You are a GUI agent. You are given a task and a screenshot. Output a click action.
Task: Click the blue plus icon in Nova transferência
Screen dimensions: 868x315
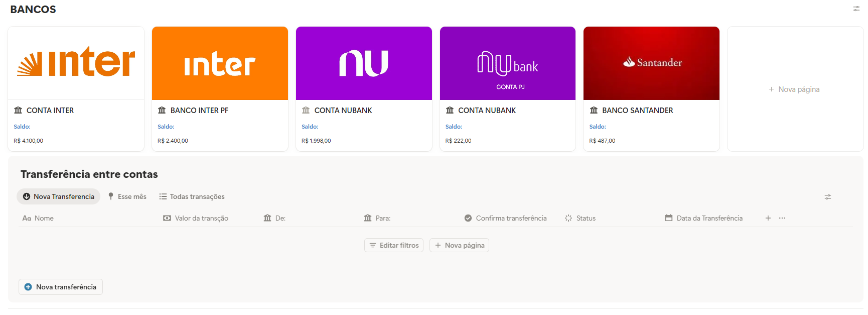(28, 287)
